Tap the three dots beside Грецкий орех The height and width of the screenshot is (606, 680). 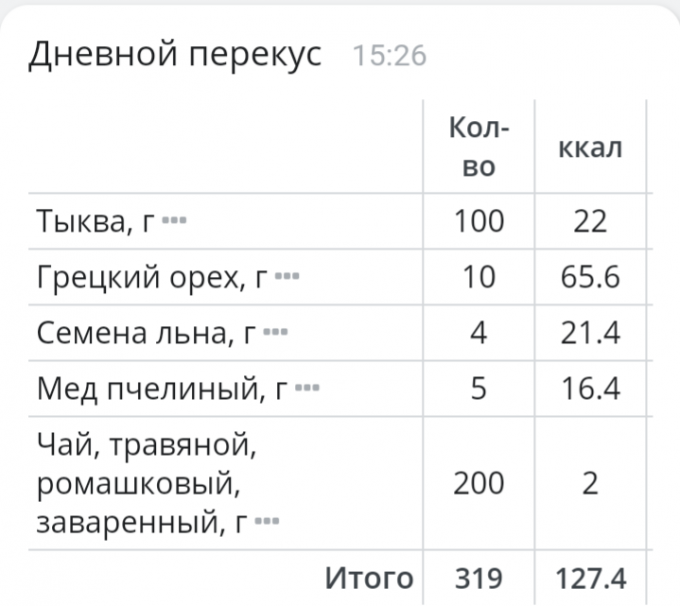coord(287,275)
